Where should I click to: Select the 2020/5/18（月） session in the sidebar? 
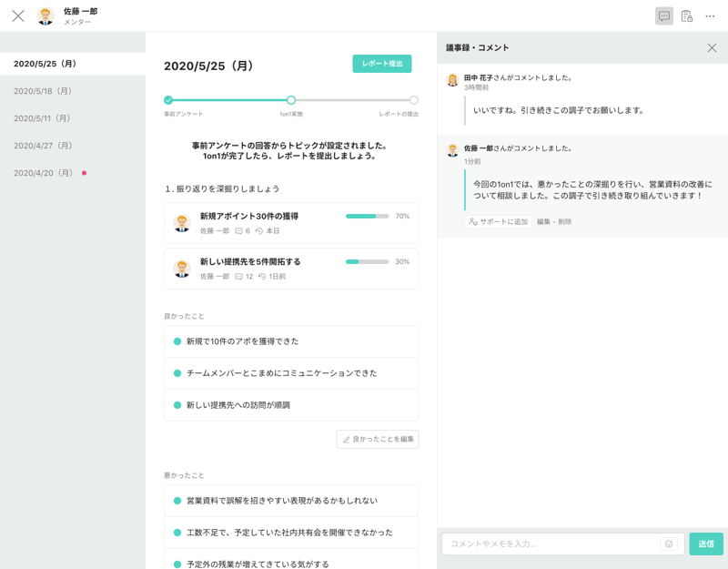click(x=43, y=91)
